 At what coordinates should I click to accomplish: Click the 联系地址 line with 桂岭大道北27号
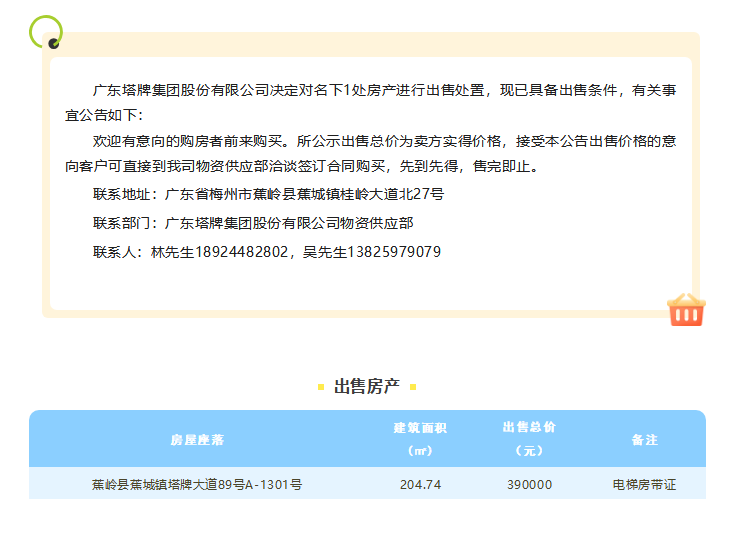point(268,194)
